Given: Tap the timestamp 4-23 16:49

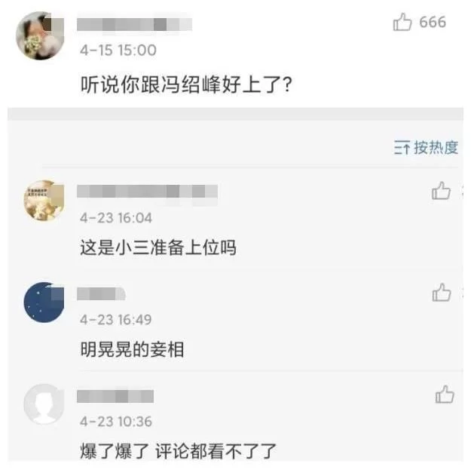Looking at the screenshot, I should pyautogui.click(x=115, y=320).
